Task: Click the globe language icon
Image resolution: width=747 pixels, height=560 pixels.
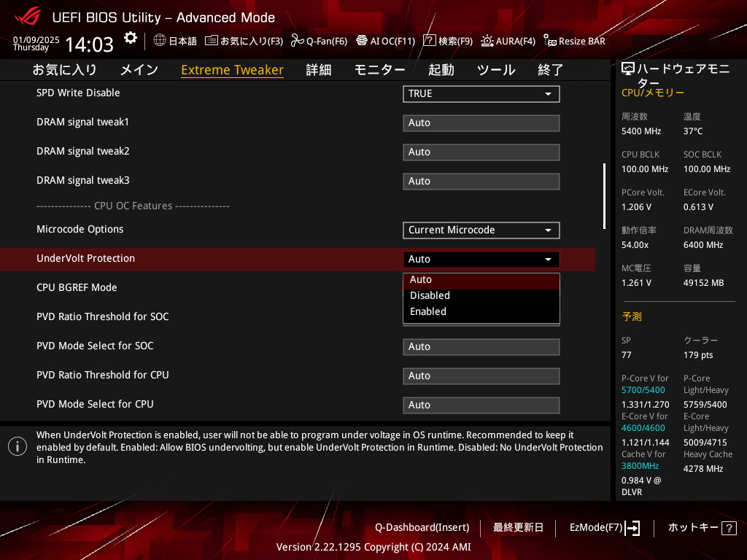Action: tap(160, 41)
